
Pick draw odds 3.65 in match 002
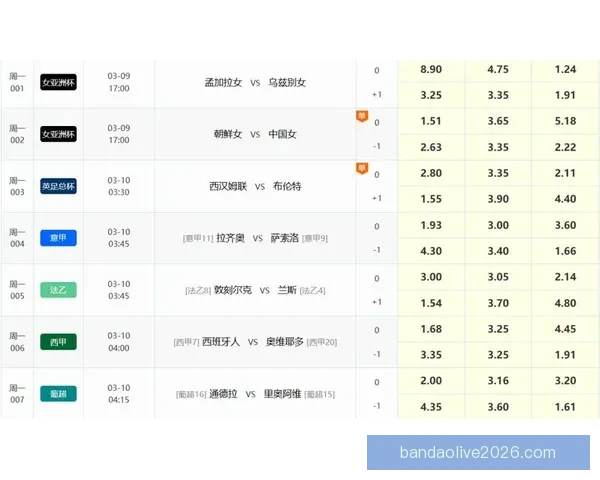(498, 121)
